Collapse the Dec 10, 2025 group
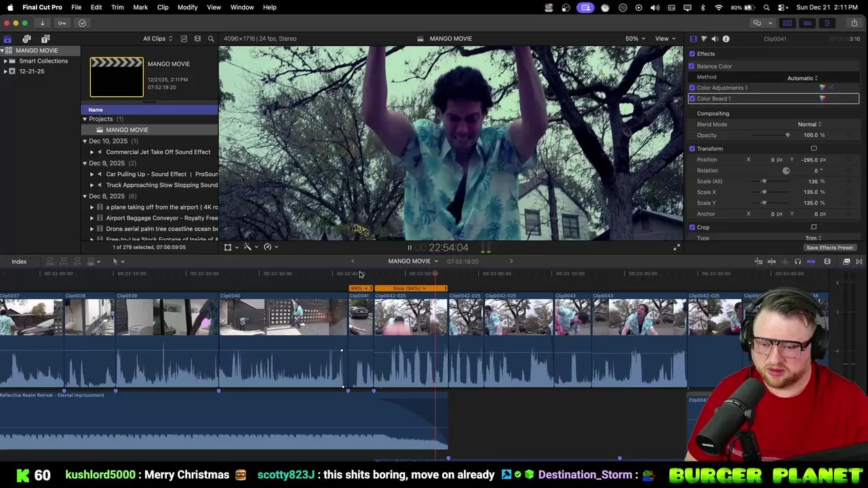The width and height of the screenshot is (868, 488). click(85, 141)
